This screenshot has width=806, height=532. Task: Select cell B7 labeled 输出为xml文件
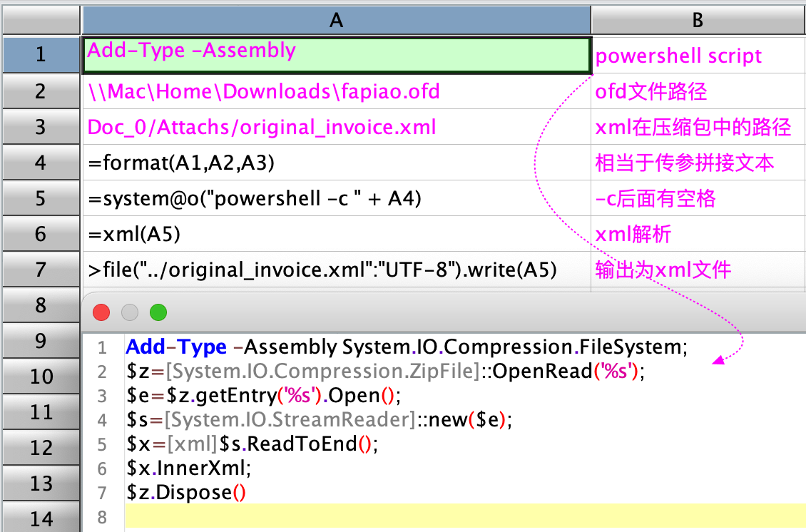[x=698, y=270]
